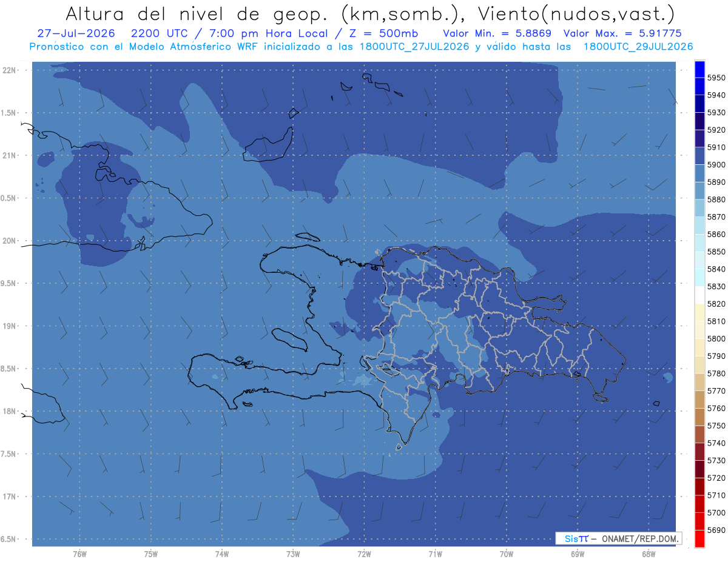Image resolution: width=728 pixels, height=562 pixels.
Task: Click the 6.5N latitude label
Action: pos(8,539)
